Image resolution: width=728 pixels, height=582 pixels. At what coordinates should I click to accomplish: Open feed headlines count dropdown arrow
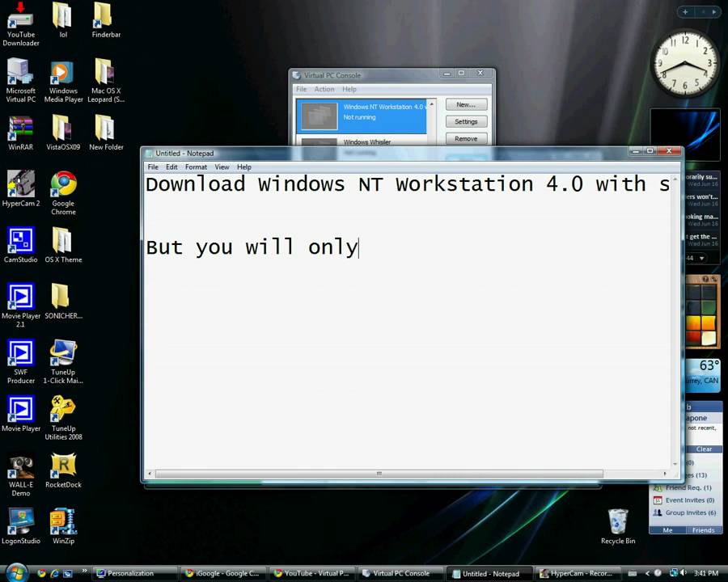[x=701, y=258]
